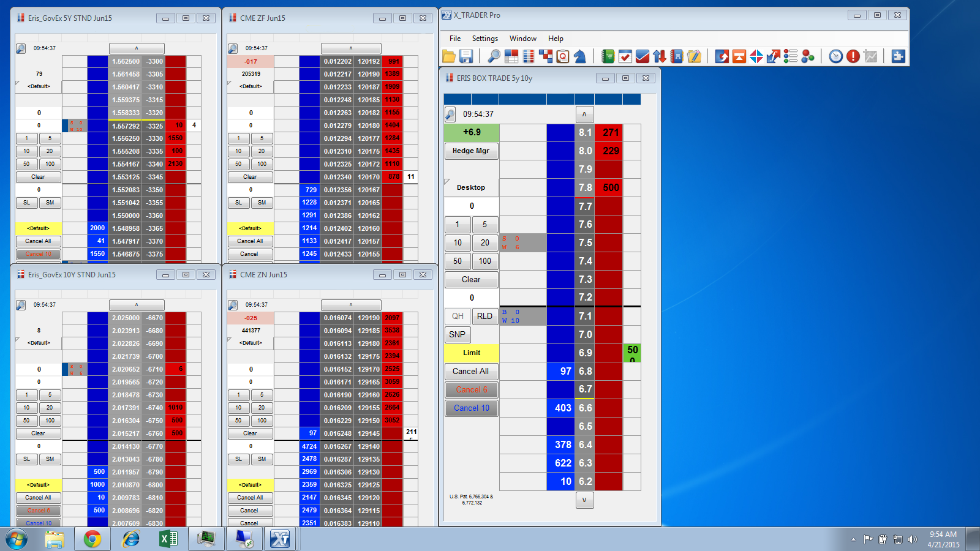
Task: Open the File menu
Action: coord(455,39)
